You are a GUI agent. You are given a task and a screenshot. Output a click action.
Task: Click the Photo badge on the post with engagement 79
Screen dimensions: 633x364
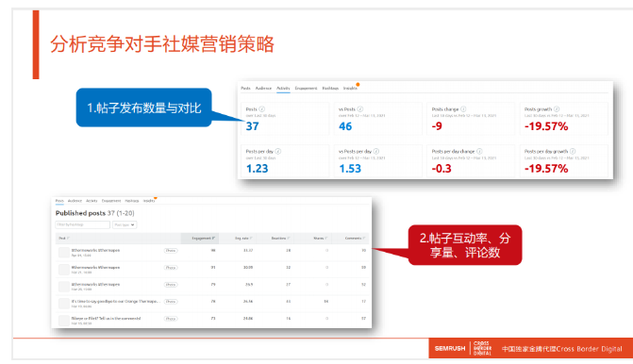click(x=171, y=285)
